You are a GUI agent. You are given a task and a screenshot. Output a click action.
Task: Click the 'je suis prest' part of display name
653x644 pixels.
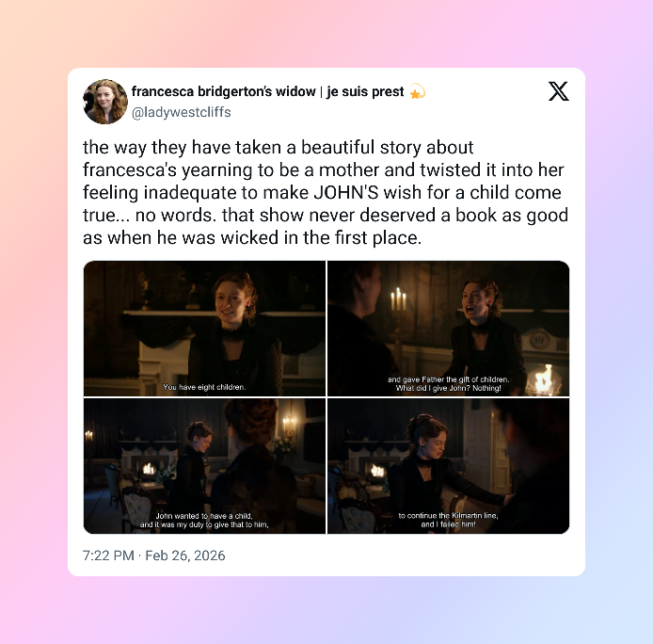365,91
